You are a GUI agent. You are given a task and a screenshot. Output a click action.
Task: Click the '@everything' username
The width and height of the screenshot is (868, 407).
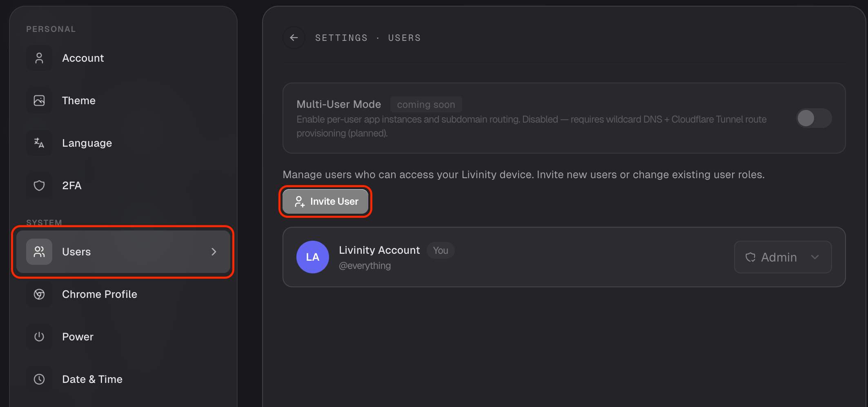(365, 266)
